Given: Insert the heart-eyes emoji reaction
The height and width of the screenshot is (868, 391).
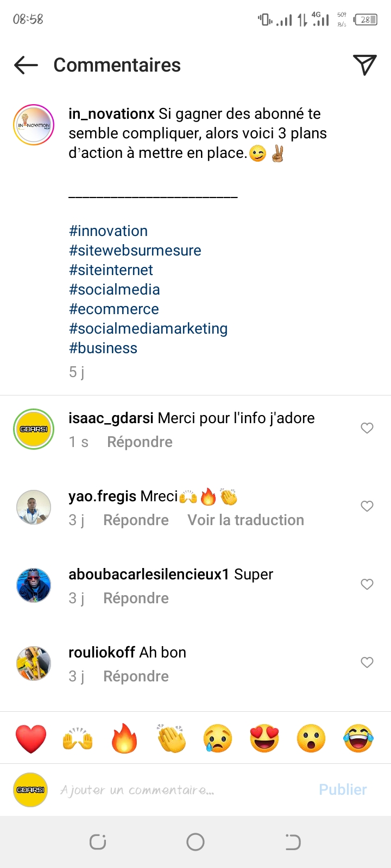Looking at the screenshot, I should click(264, 738).
